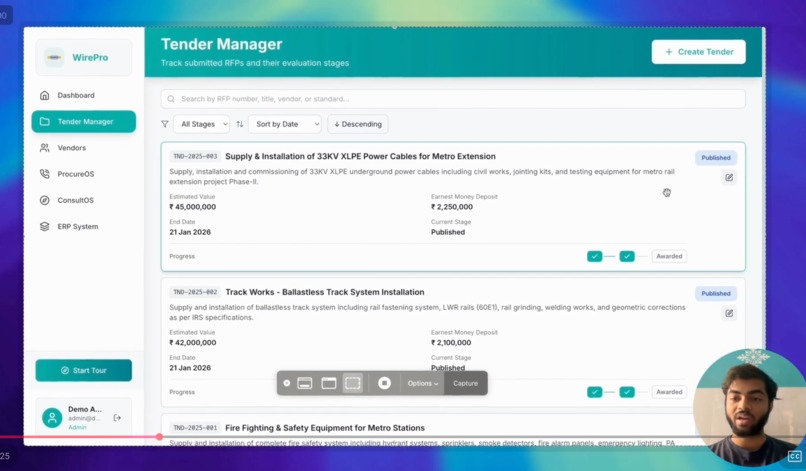Click the Demo Admin avatar icon
This screenshot has width=806, height=471.
tap(52, 418)
